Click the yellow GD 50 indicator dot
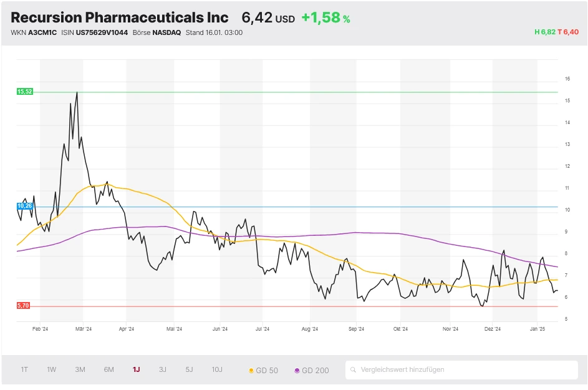588x390 pixels. coord(252,369)
